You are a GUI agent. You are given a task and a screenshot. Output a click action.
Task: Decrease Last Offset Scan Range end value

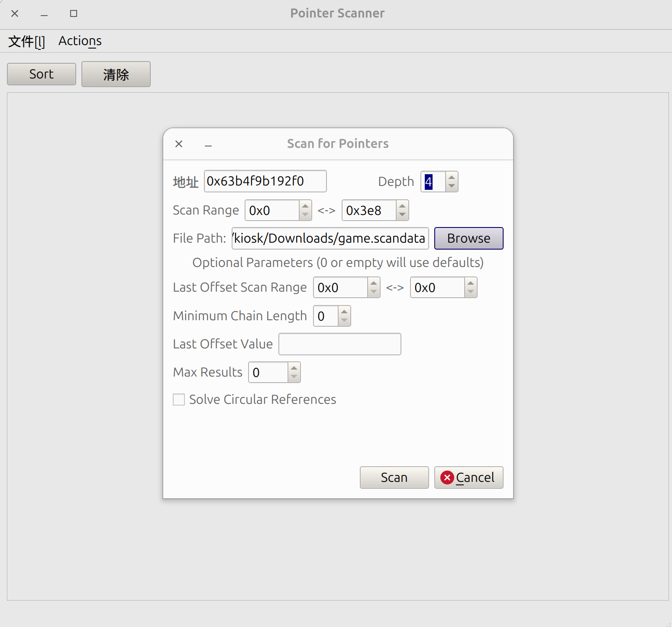(x=471, y=292)
